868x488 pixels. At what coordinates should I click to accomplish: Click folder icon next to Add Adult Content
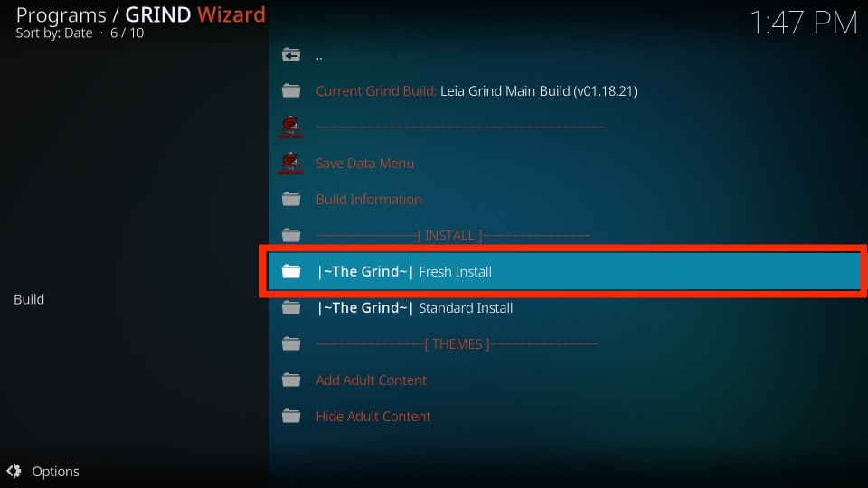(x=291, y=380)
